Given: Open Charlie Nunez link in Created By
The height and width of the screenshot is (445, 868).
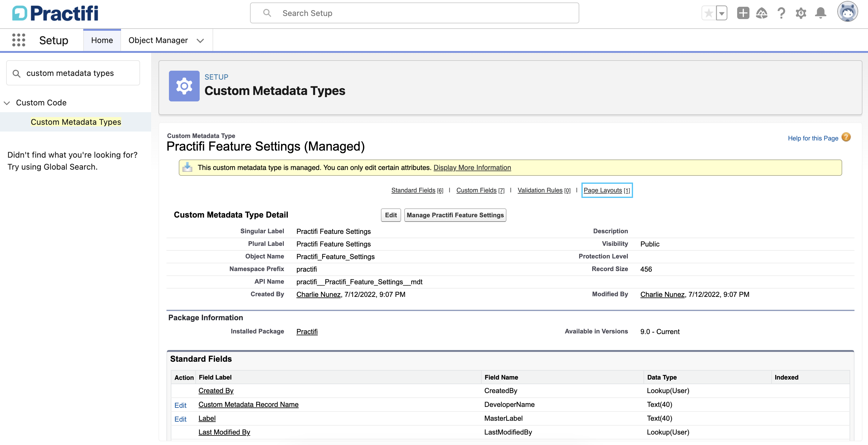Looking at the screenshot, I should click(319, 294).
